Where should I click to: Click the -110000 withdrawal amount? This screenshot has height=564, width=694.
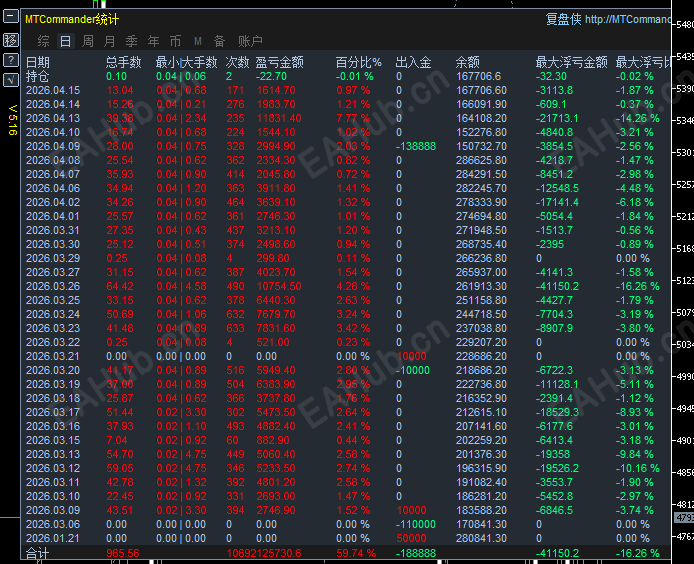416,525
